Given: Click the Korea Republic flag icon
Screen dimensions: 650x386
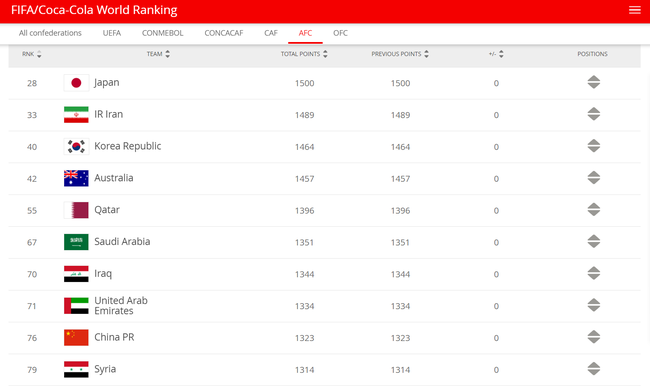Looking at the screenshot, I should [76, 147].
